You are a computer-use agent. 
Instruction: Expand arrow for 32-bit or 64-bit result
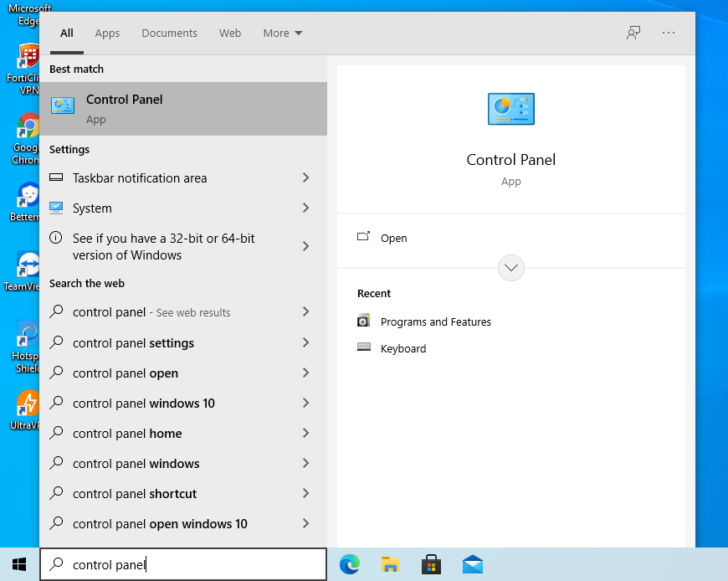[305, 246]
